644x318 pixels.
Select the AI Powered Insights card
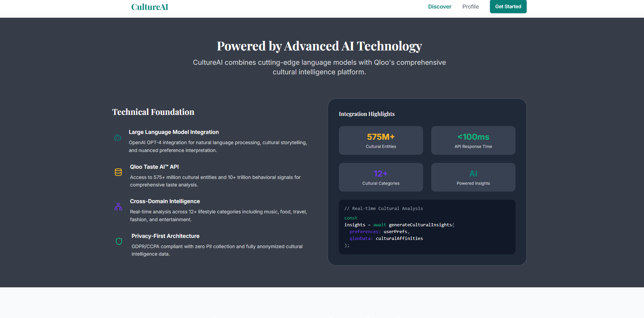point(473,177)
